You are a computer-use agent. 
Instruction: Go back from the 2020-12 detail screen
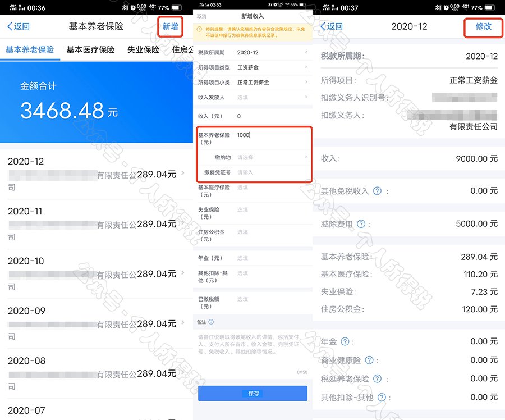(332, 26)
